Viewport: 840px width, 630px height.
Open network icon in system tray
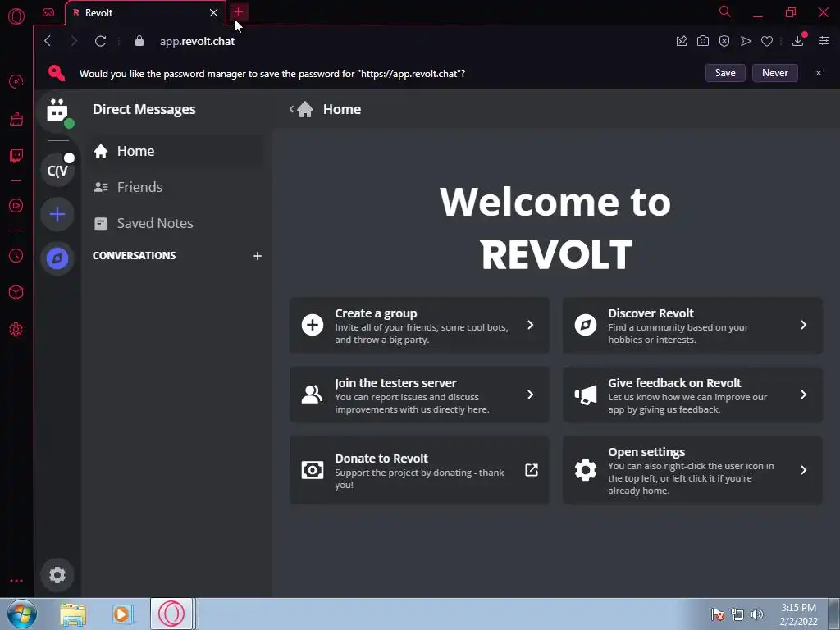tap(737, 614)
